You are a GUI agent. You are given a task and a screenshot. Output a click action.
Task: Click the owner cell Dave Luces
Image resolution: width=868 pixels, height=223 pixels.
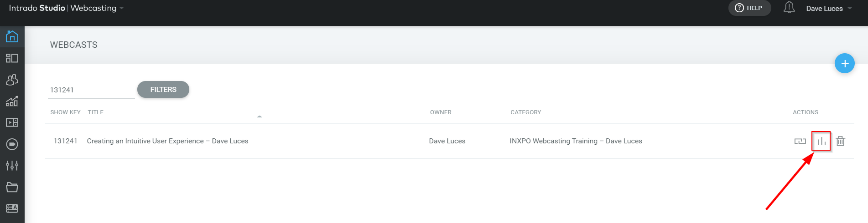[447, 141]
